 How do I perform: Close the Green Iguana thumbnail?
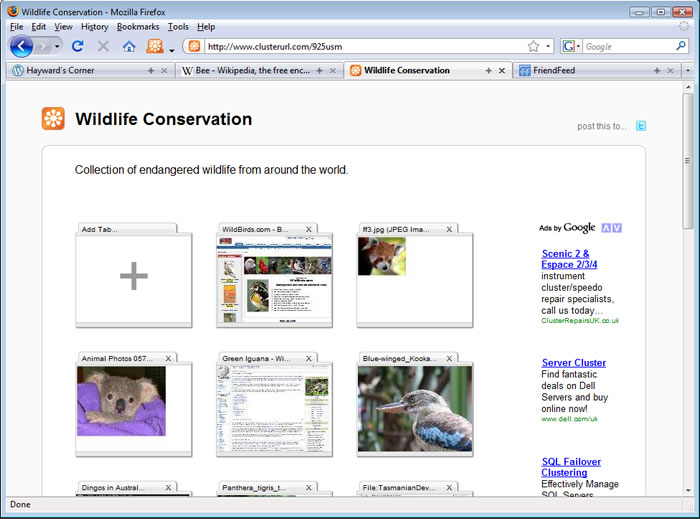tap(309, 358)
